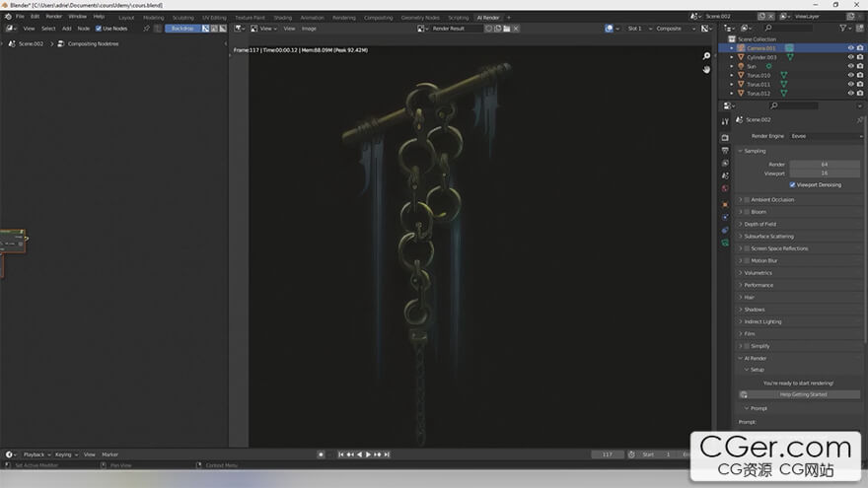Click the Viewport samples value 16 field

[x=825, y=174]
